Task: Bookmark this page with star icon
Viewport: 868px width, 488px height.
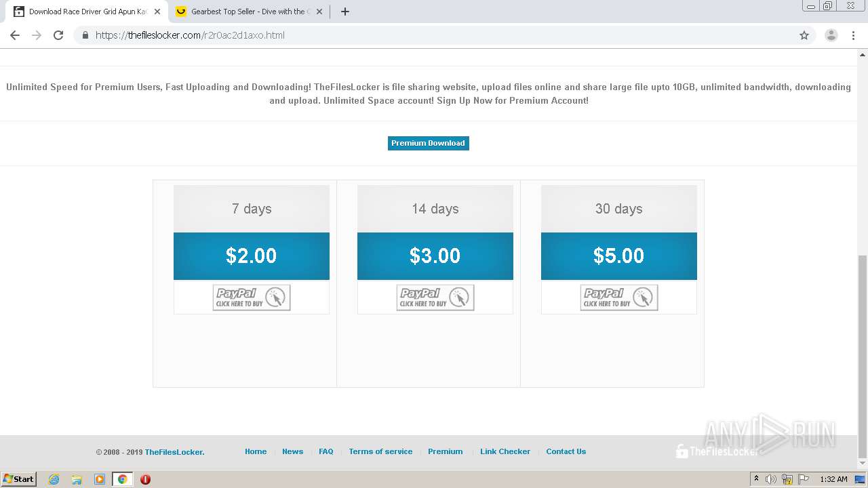Action: point(804,35)
